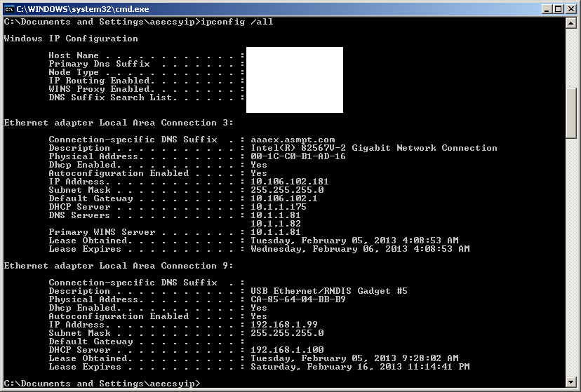The image size is (581, 392).
Task: Click the vertical scrollbar thumb
Action: point(571,114)
